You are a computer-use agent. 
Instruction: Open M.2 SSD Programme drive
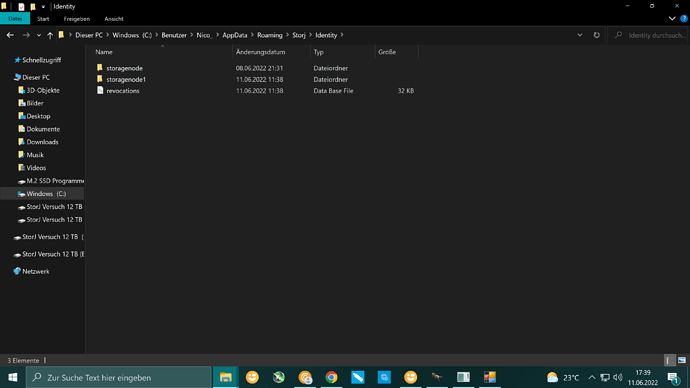pyautogui.click(x=51, y=181)
